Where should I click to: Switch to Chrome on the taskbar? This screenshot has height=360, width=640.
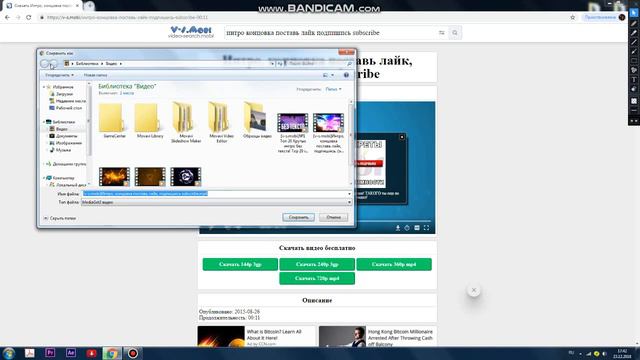coord(112,353)
